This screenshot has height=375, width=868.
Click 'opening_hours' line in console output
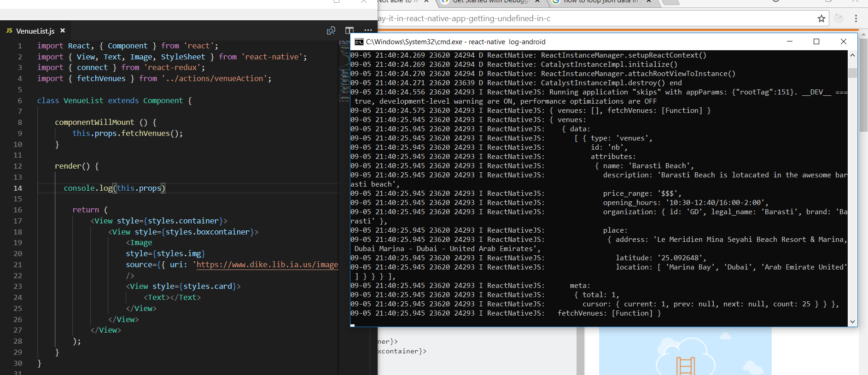686,203
